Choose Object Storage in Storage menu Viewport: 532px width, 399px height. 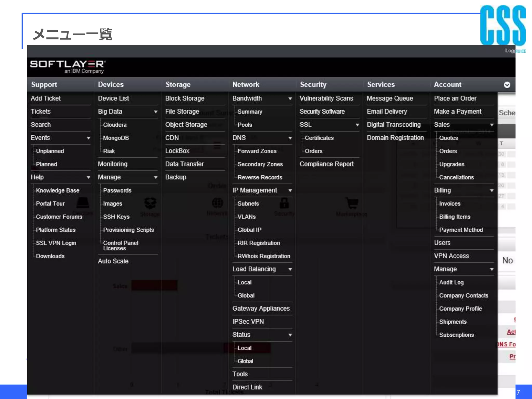click(186, 125)
